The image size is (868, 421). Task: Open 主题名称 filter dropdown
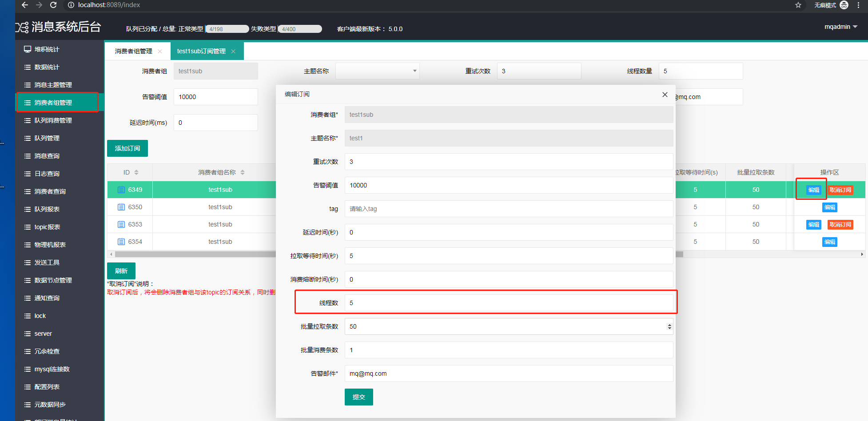coord(378,71)
